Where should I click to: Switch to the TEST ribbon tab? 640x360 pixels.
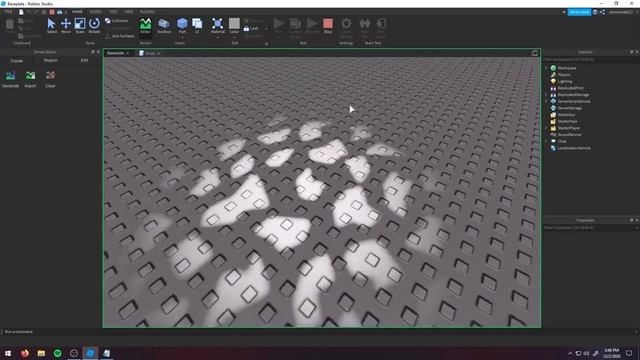point(113,12)
